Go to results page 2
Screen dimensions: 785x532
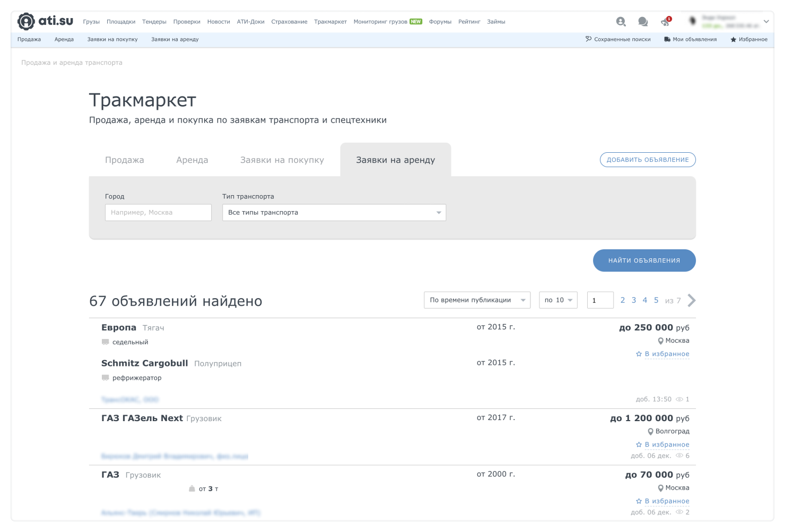point(623,300)
